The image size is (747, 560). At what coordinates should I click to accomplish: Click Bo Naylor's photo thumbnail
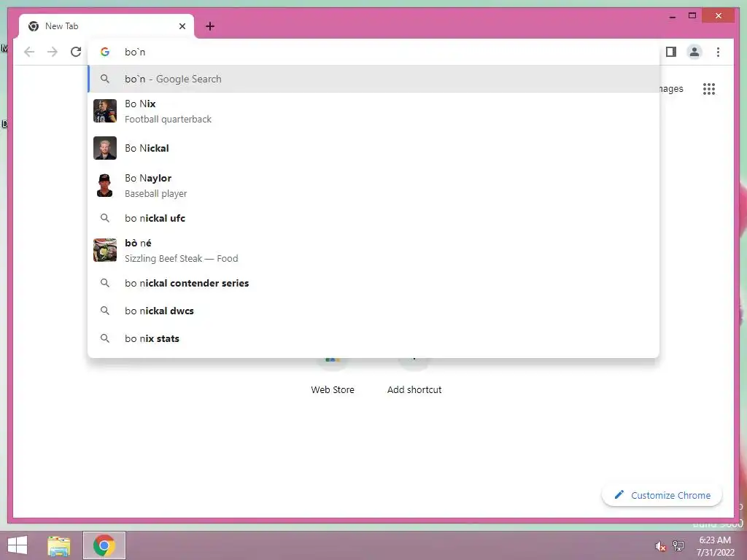click(x=105, y=185)
